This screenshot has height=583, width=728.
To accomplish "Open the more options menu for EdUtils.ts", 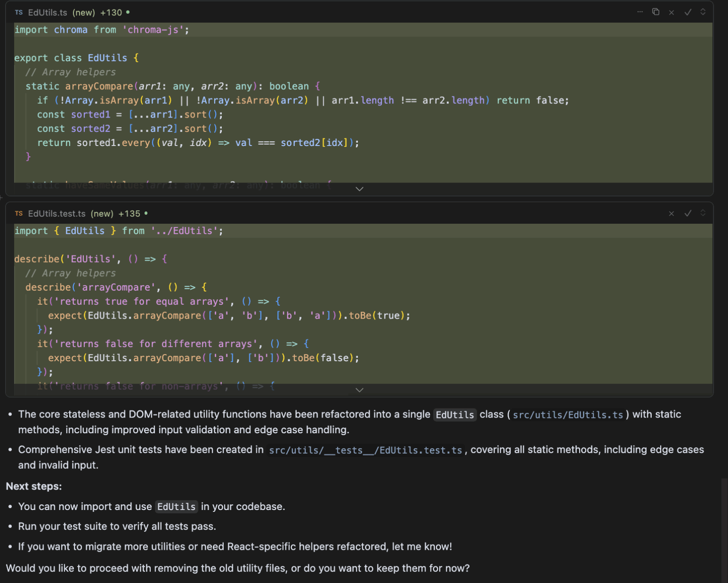I will (x=640, y=12).
